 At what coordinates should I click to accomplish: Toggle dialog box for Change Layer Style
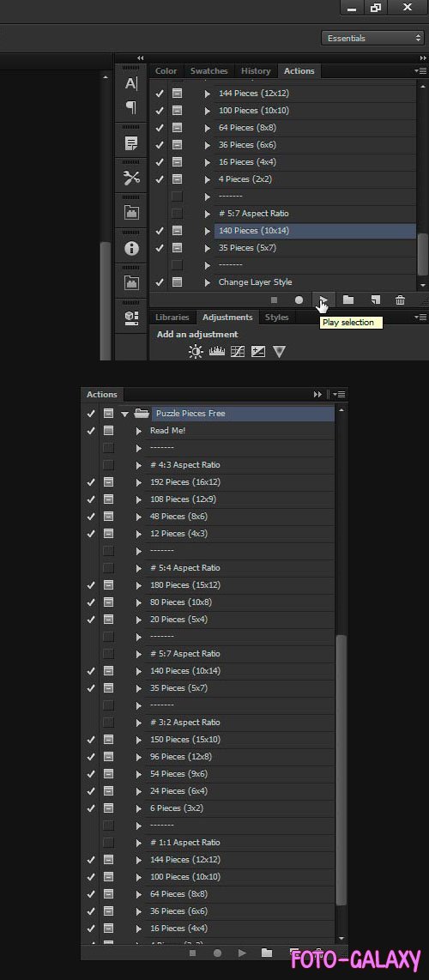pos(178,282)
